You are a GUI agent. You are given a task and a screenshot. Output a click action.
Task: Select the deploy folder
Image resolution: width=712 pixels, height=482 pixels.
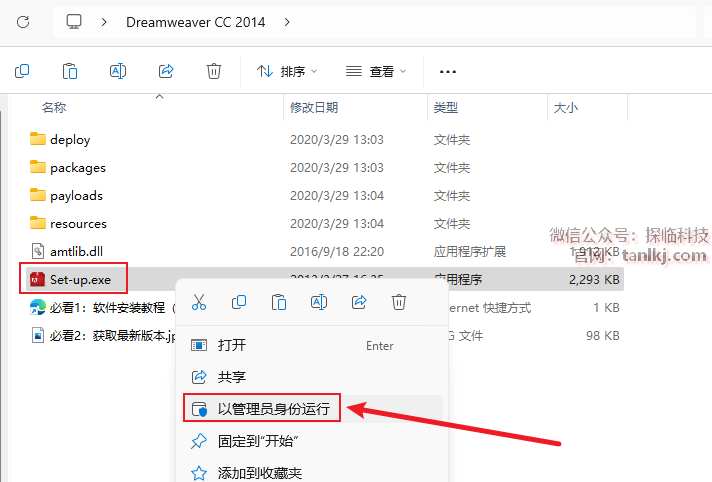point(70,139)
